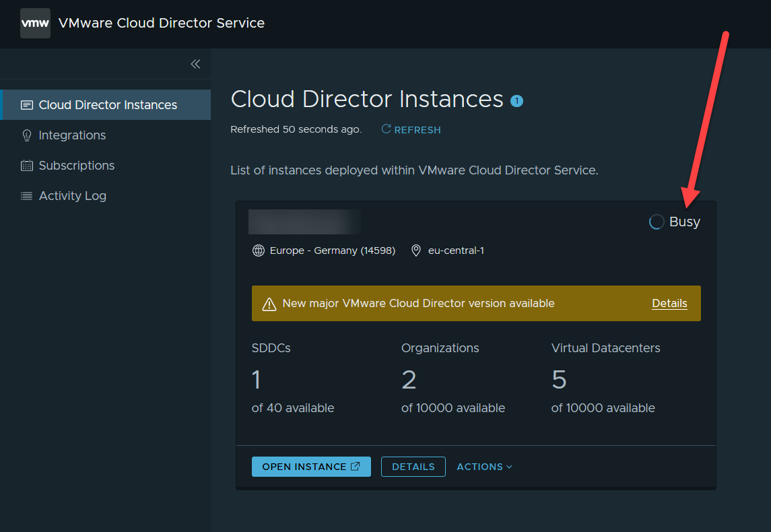
Task: Click the Subscriptions calendar icon
Action: [27, 166]
